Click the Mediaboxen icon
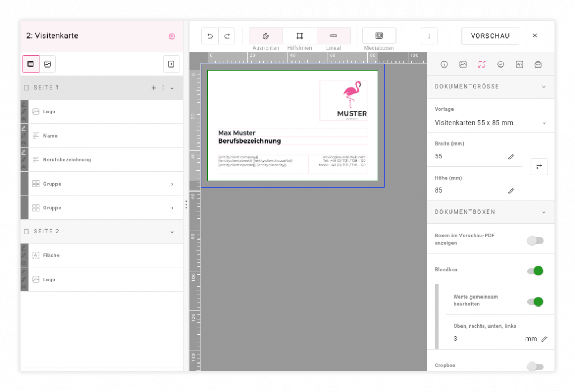575x392 pixels. [379, 36]
